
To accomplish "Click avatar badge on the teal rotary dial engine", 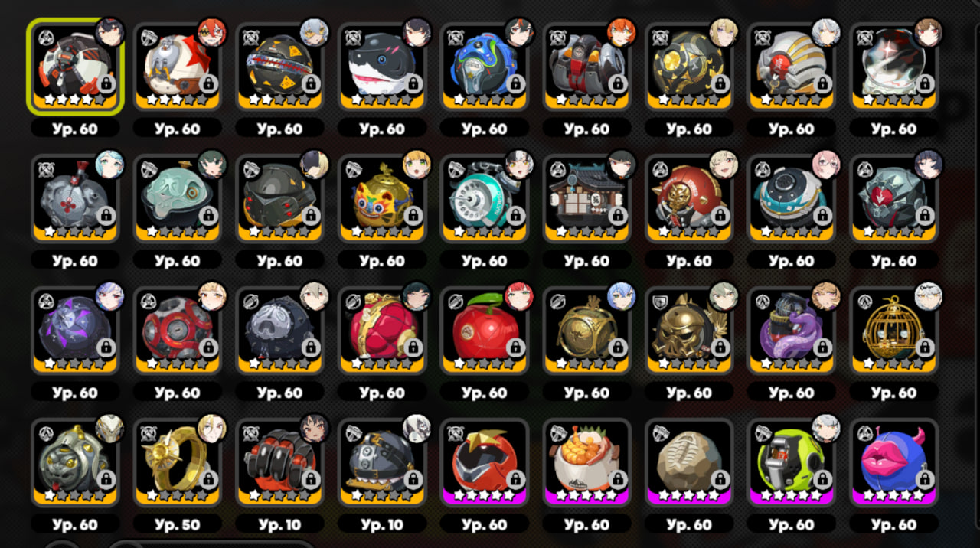I will click(x=519, y=164).
